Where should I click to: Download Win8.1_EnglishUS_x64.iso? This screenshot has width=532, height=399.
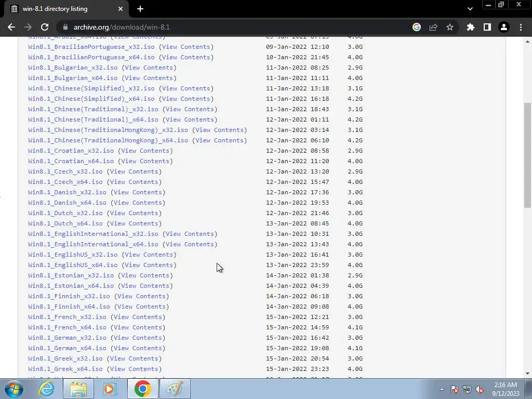(x=73, y=265)
